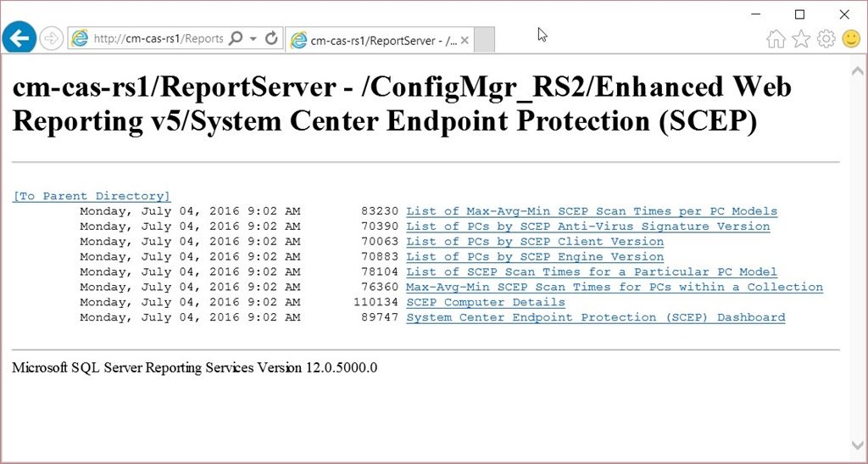Open System Center Endpoint Protection (SCEP) Dashboard link

pos(596,317)
